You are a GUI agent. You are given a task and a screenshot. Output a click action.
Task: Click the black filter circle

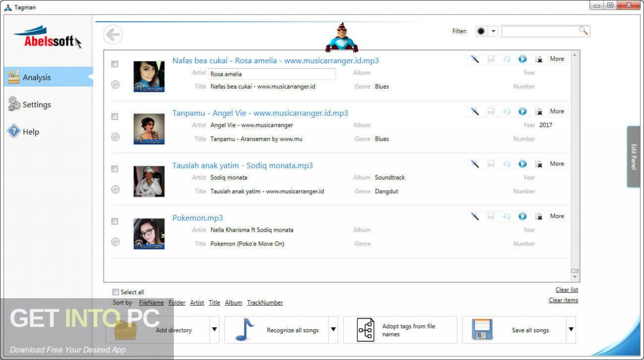[x=481, y=31]
